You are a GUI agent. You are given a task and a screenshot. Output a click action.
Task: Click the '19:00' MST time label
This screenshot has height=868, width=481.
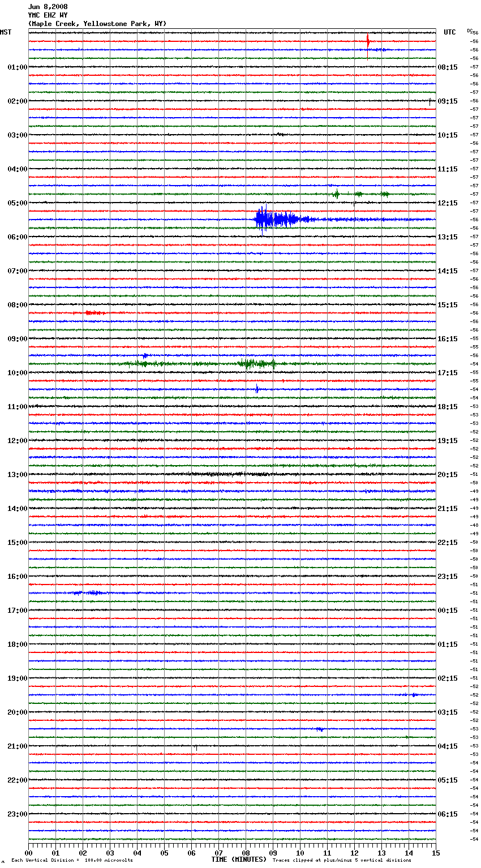18,678
